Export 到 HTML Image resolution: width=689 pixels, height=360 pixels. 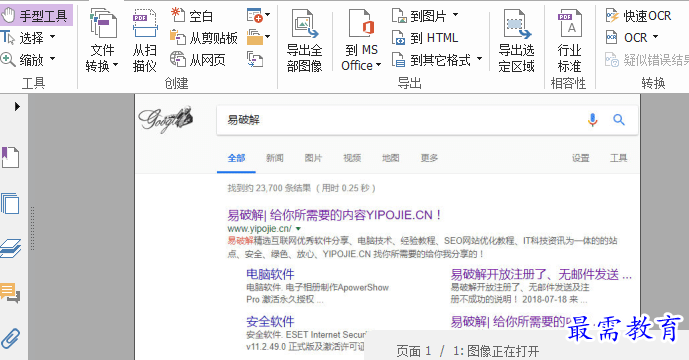(x=425, y=38)
